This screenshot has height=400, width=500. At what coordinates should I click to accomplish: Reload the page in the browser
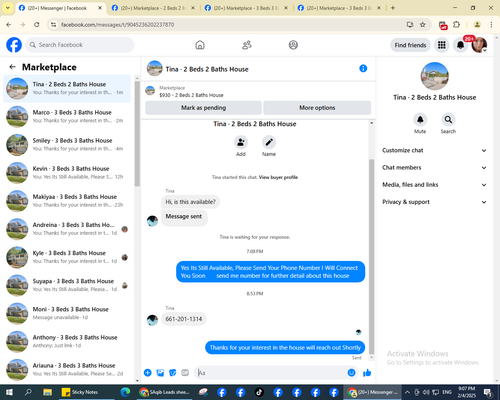pos(37,24)
